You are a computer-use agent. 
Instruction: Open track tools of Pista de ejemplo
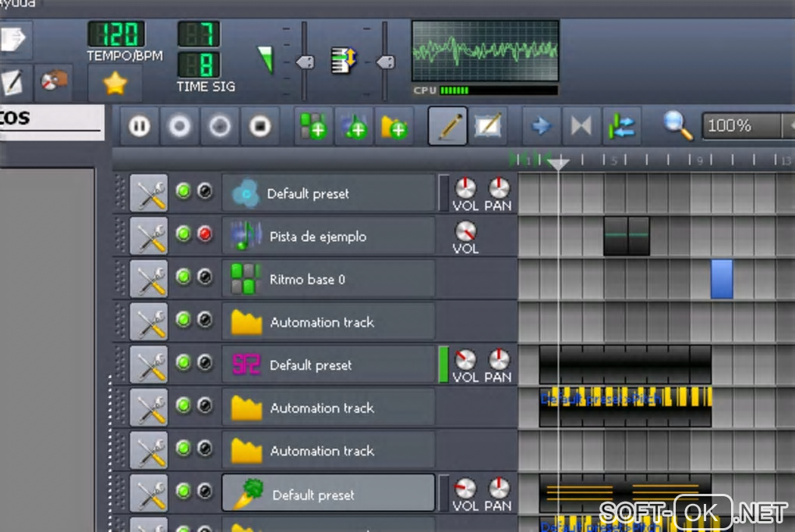[x=149, y=236]
